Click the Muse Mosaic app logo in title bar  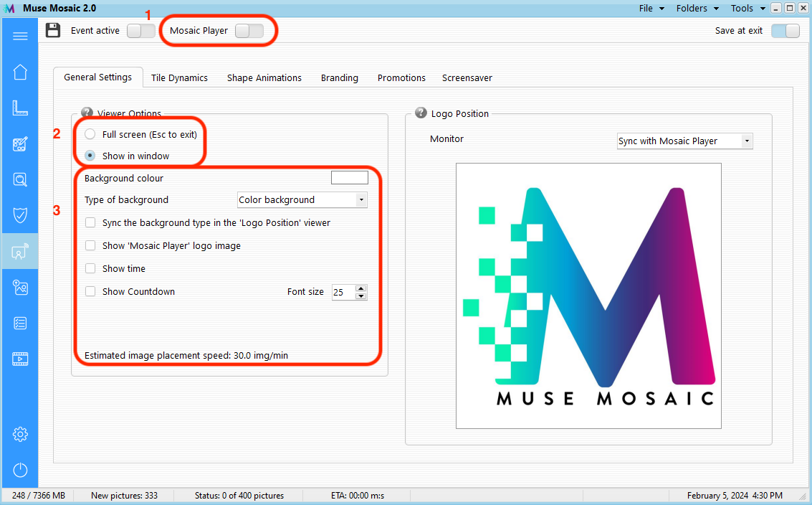9,9
